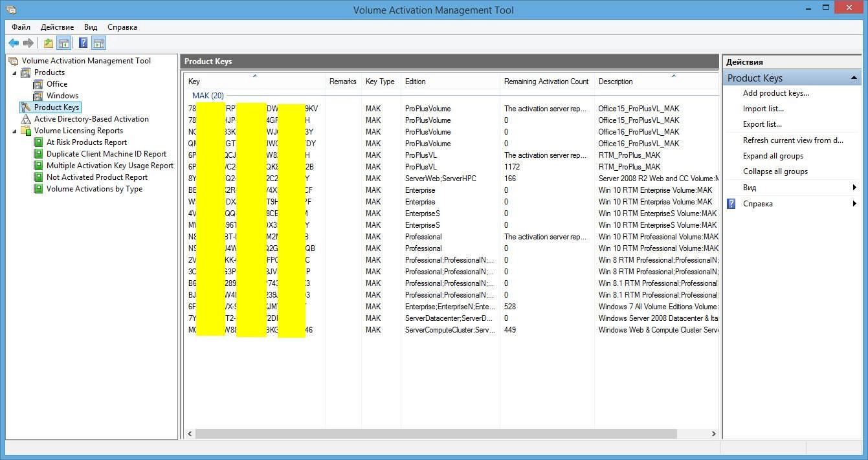Click Expand all groups action
The width and height of the screenshot is (868, 460).
point(773,156)
